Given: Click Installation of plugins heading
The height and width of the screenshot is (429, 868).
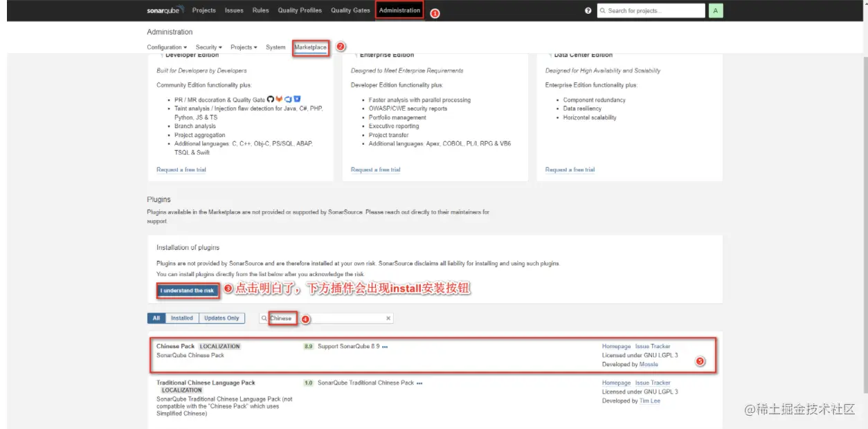Looking at the screenshot, I should (188, 247).
